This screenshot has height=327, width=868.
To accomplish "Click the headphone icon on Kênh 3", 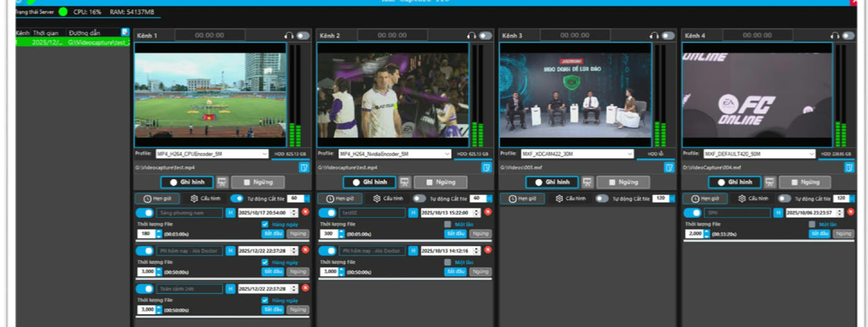I will tap(654, 36).
